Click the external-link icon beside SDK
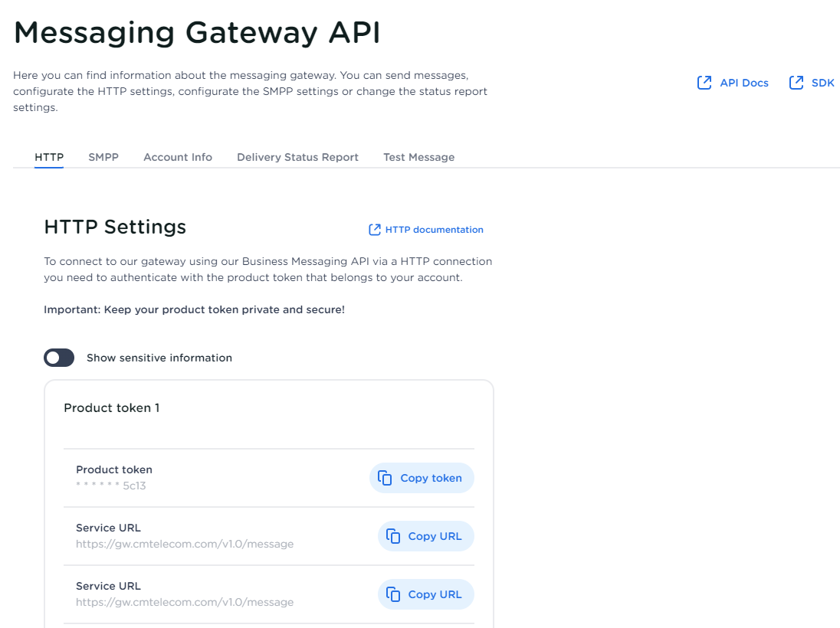 pyautogui.click(x=796, y=83)
